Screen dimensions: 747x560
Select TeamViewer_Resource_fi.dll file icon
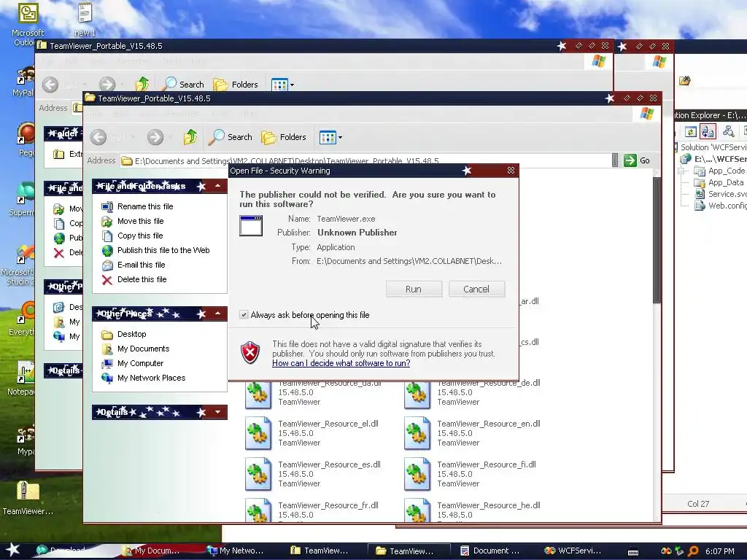[x=417, y=474]
